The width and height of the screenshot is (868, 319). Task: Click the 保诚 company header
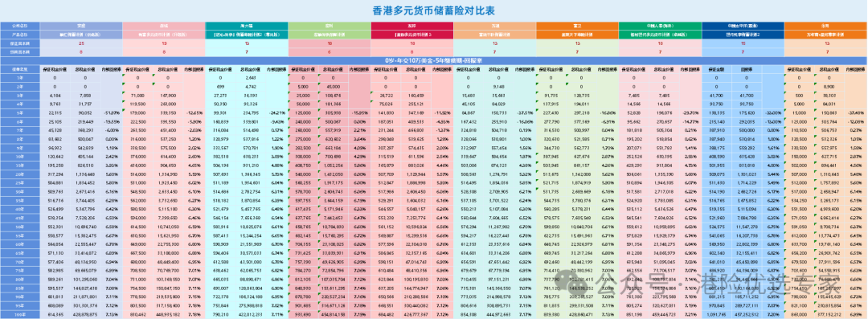coord(164,26)
